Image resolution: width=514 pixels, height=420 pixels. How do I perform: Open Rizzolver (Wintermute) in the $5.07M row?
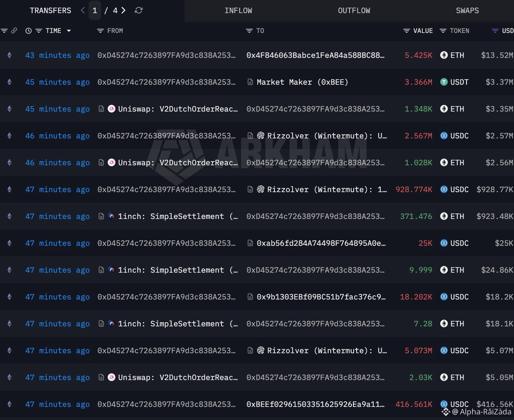click(327, 350)
